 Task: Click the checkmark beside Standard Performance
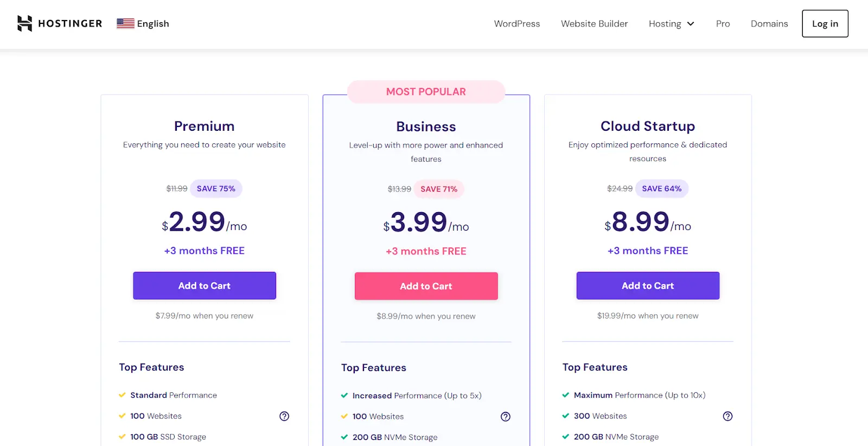coord(122,395)
